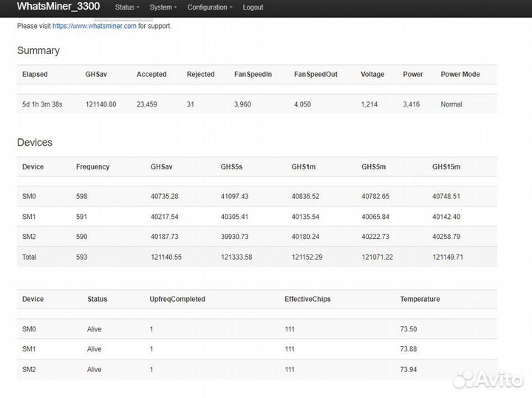Select Total GHS5m value 121071.22
The image size is (532, 398).
(x=378, y=257)
